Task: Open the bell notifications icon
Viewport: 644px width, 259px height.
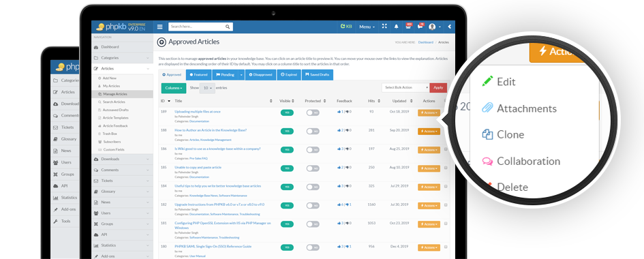Action: click(x=397, y=27)
